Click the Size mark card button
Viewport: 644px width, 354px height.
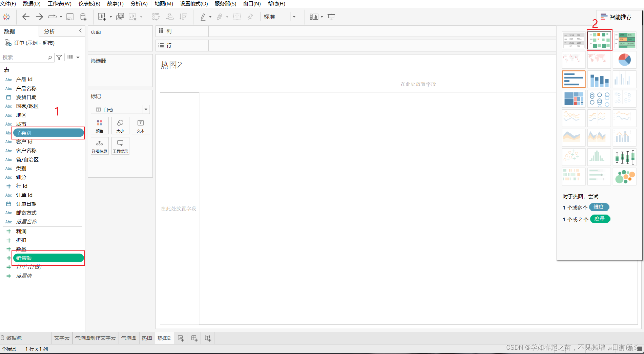point(120,126)
